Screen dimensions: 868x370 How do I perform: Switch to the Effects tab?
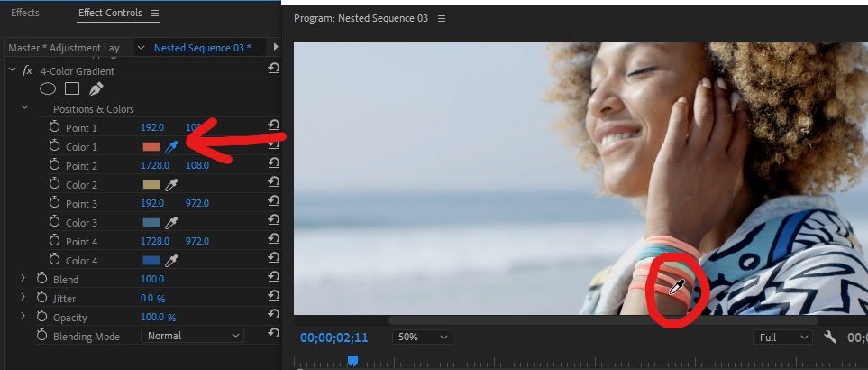click(25, 13)
